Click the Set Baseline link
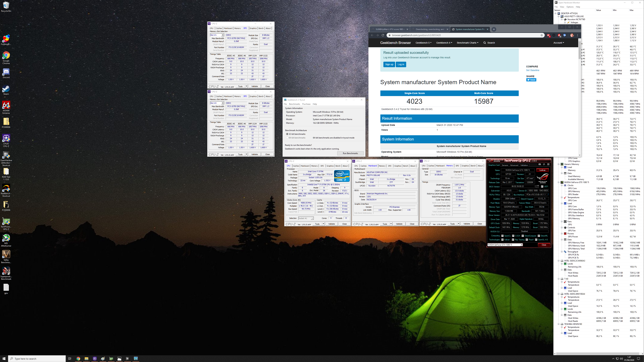Viewport: 644px width, 362px height. coord(532,70)
